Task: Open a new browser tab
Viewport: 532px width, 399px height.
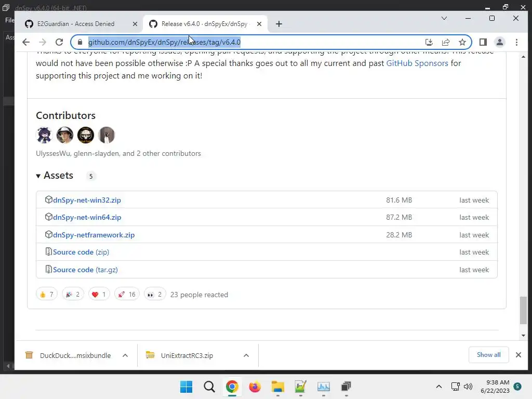Action: (x=279, y=24)
